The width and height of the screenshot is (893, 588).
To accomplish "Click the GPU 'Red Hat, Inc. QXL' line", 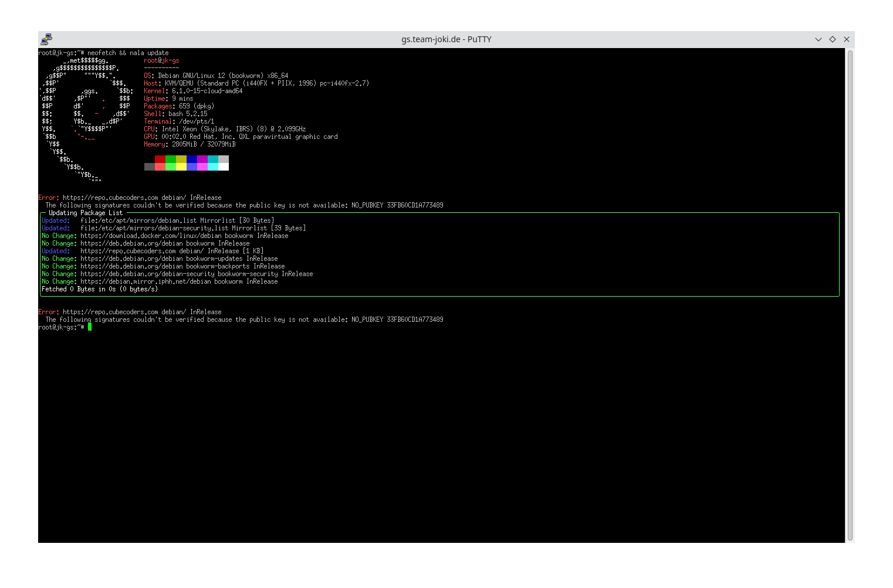I will [x=241, y=137].
